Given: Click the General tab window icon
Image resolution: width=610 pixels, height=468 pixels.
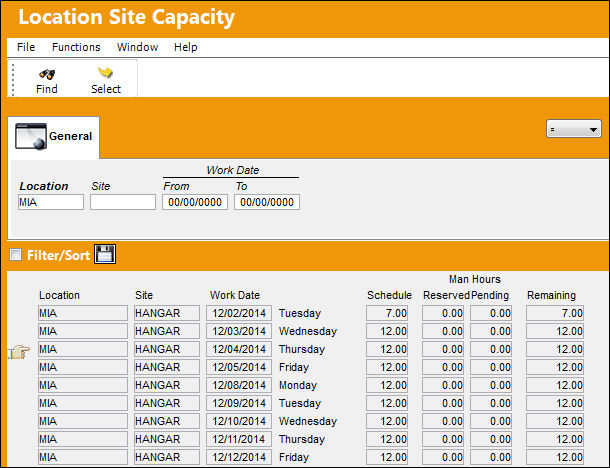Looking at the screenshot, I should pos(31,136).
